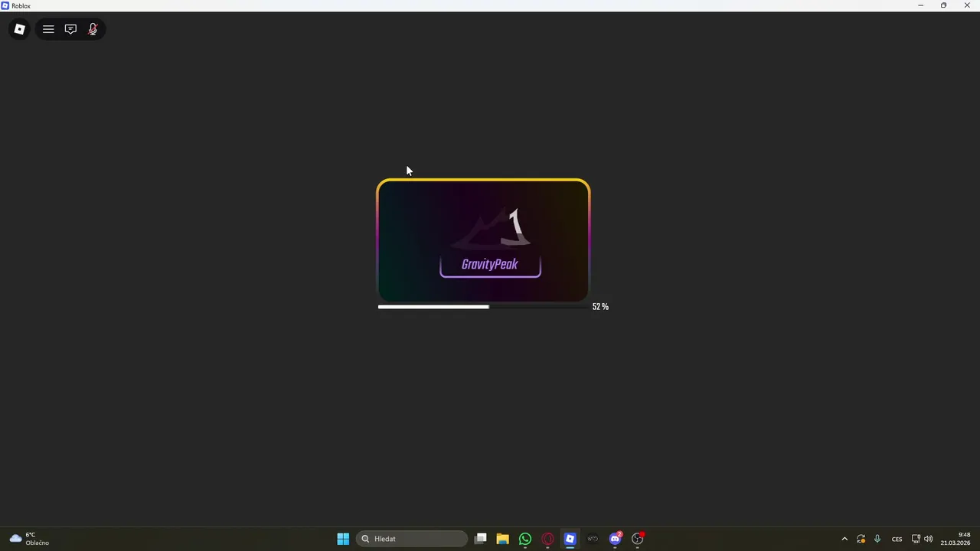Open Opera GX browser from taskbar
The width and height of the screenshot is (980, 551).
tap(547, 539)
